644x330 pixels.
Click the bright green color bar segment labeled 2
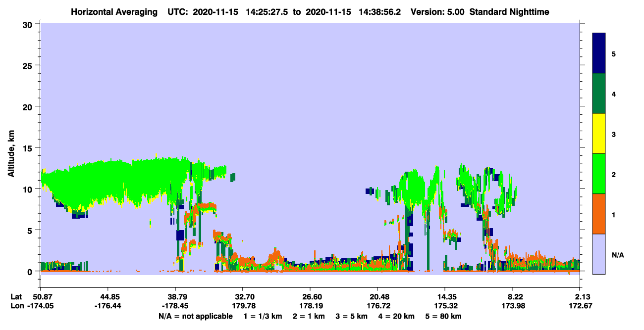(x=599, y=174)
